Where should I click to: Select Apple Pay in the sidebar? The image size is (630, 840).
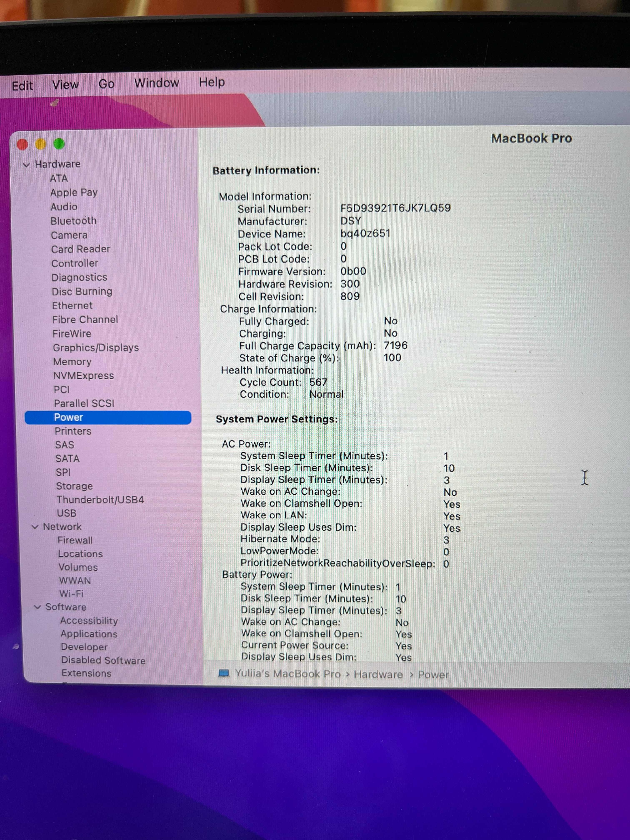point(74,192)
